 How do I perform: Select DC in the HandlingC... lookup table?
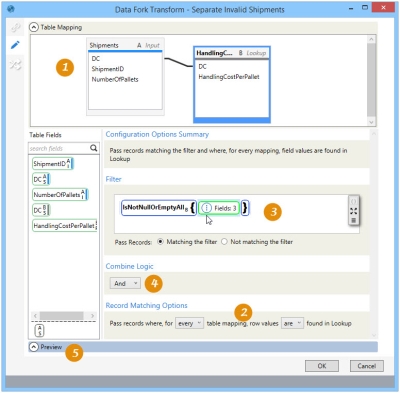point(202,66)
